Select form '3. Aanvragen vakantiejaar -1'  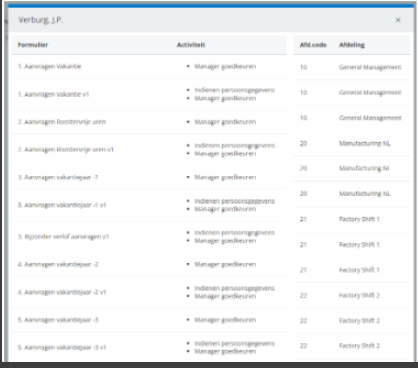58,177
